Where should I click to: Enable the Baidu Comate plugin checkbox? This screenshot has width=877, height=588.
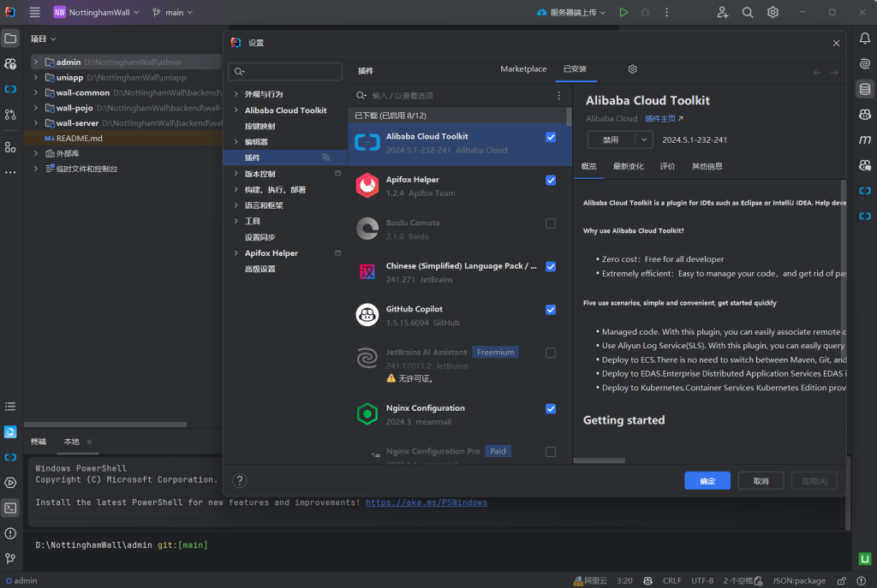click(551, 223)
